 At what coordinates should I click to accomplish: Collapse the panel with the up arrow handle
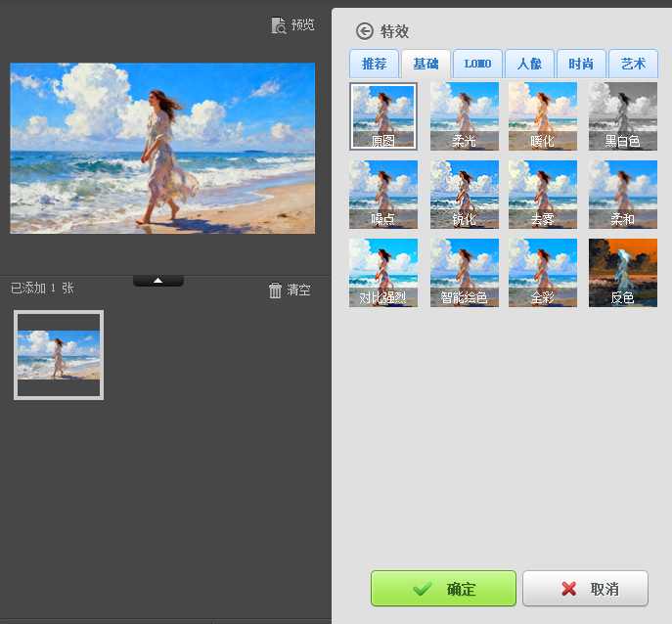click(158, 281)
